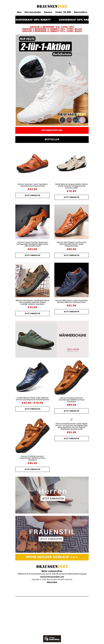Open the Neu menu item

coord(19,12)
